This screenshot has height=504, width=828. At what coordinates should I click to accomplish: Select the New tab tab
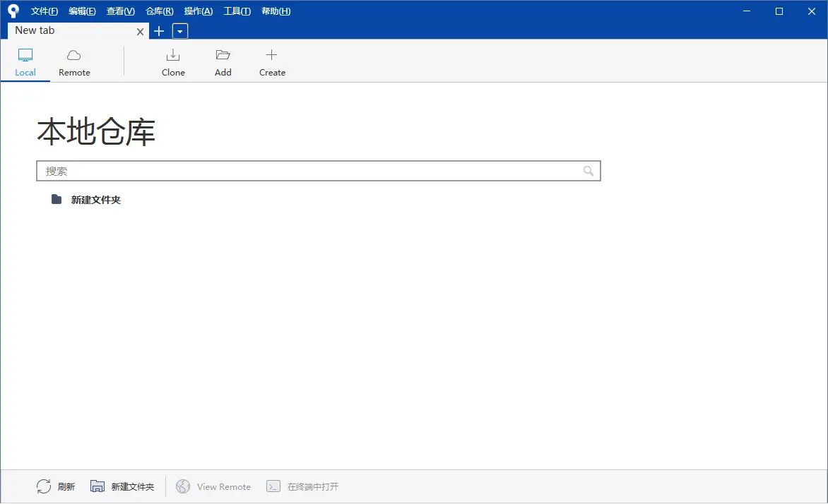coord(77,30)
